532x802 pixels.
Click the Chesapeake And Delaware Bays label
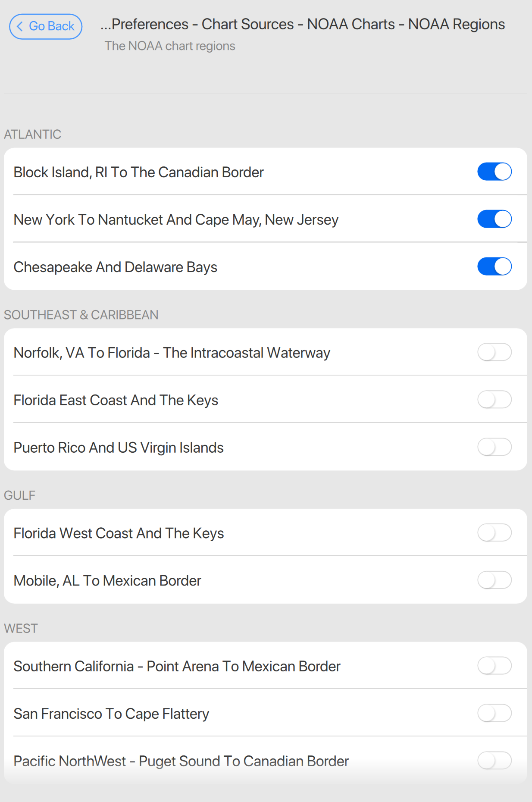pos(115,267)
